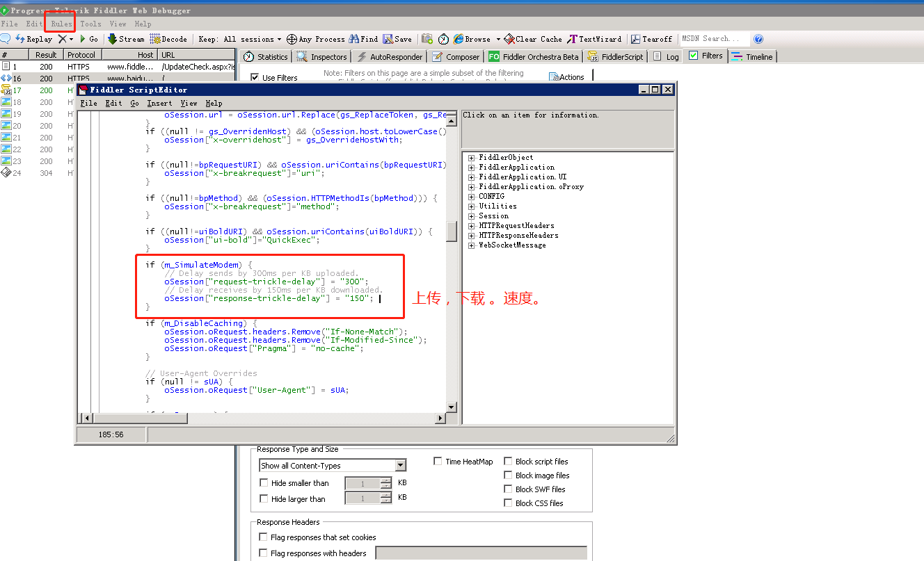Open the Browse dropdown arrow
This screenshot has height=561, width=924.
point(498,40)
